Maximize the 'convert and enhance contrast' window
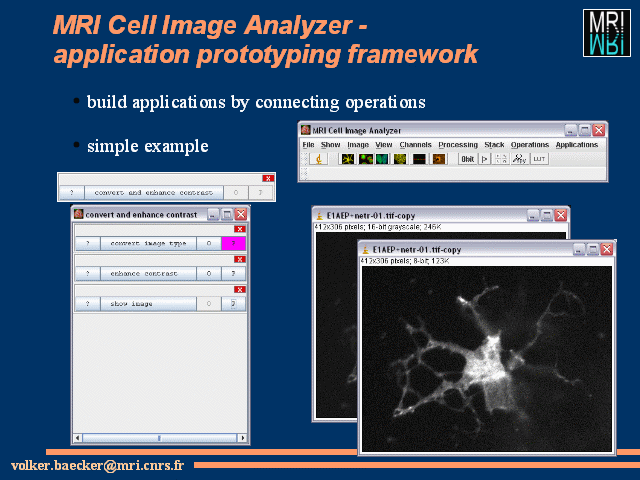The width and height of the screenshot is (640, 480). pos(227,214)
